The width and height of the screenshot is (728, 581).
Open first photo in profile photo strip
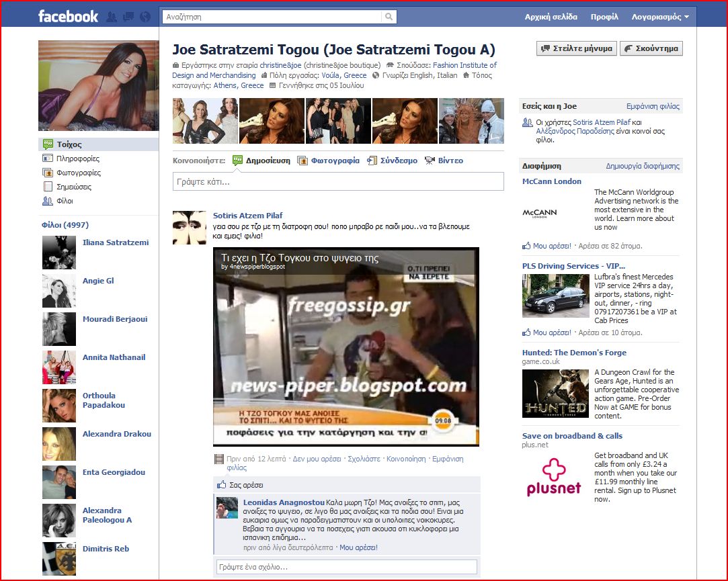pyautogui.click(x=205, y=121)
